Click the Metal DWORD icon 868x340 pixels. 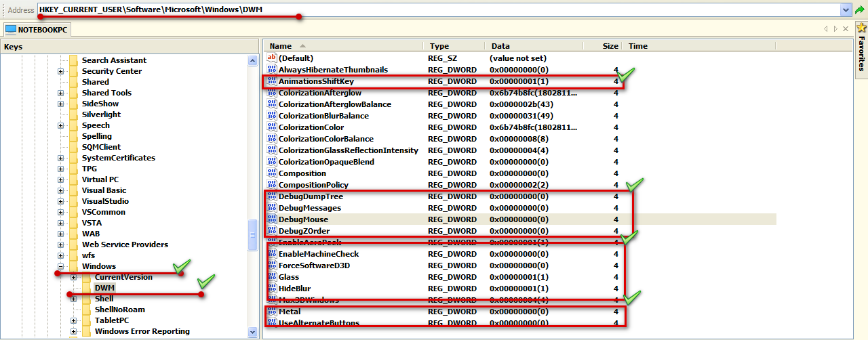click(272, 312)
